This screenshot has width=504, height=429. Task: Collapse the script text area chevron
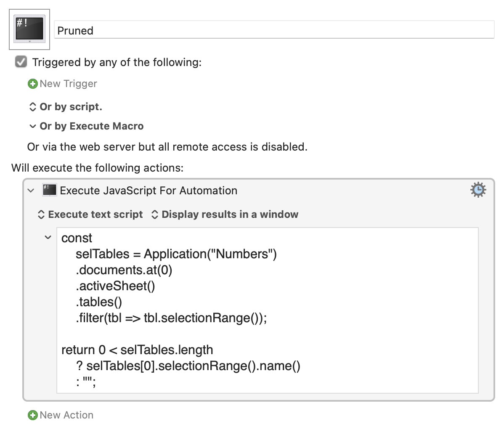pyautogui.click(x=48, y=238)
